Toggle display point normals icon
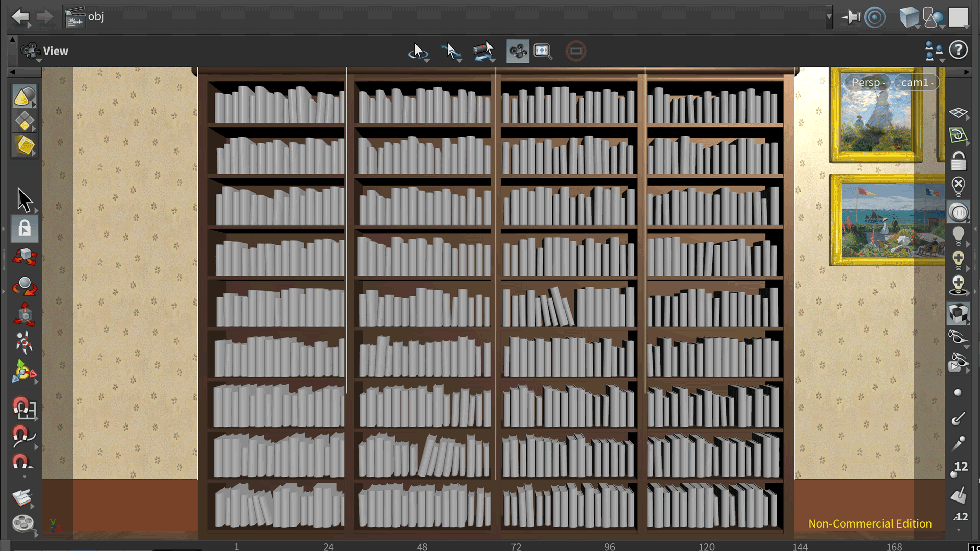Viewport: 980px width, 551px height. tap(958, 419)
